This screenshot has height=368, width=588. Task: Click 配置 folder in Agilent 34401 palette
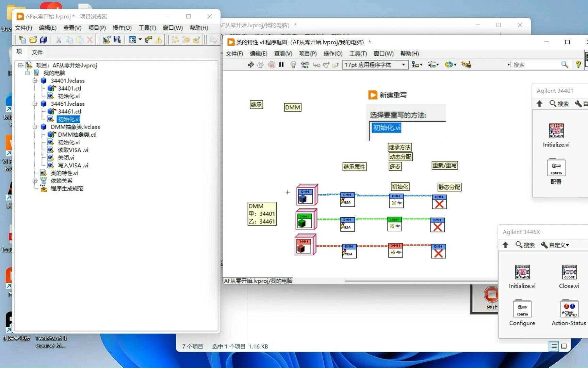point(556,171)
